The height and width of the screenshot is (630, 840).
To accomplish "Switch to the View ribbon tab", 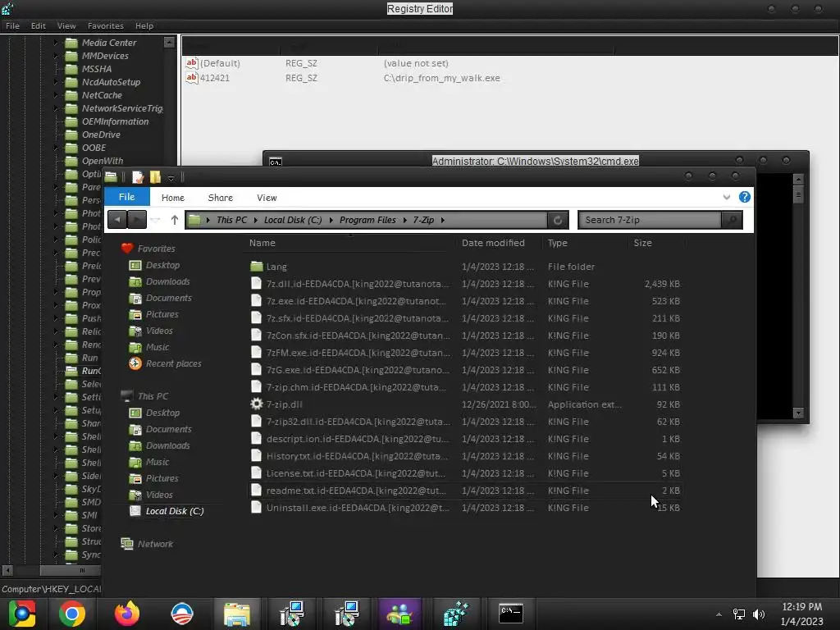I will (x=267, y=198).
